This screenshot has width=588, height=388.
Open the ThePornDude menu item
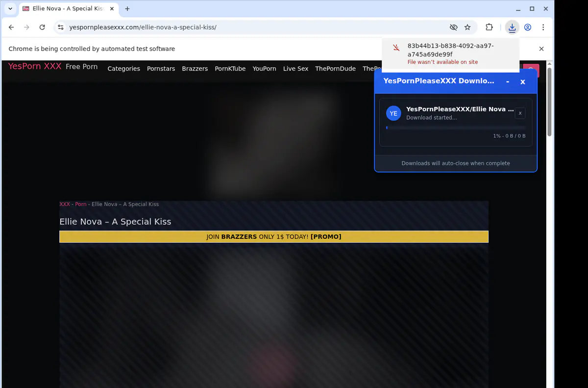point(335,69)
